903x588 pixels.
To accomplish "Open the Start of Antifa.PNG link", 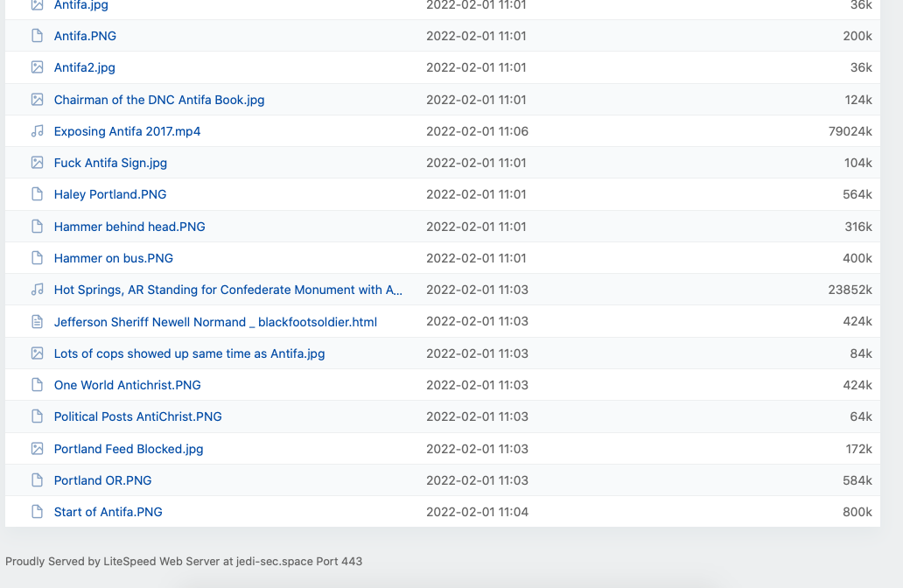I will [108, 512].
